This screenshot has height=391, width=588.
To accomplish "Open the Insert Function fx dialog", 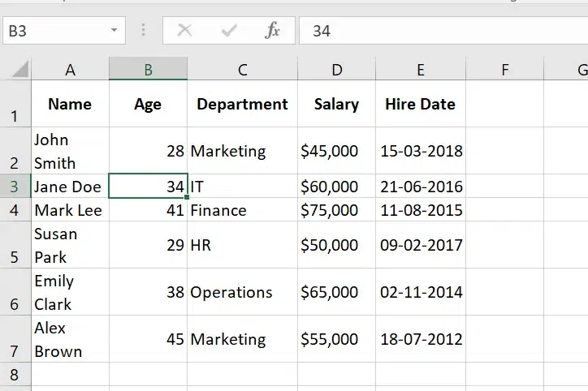I will point(272,30).
